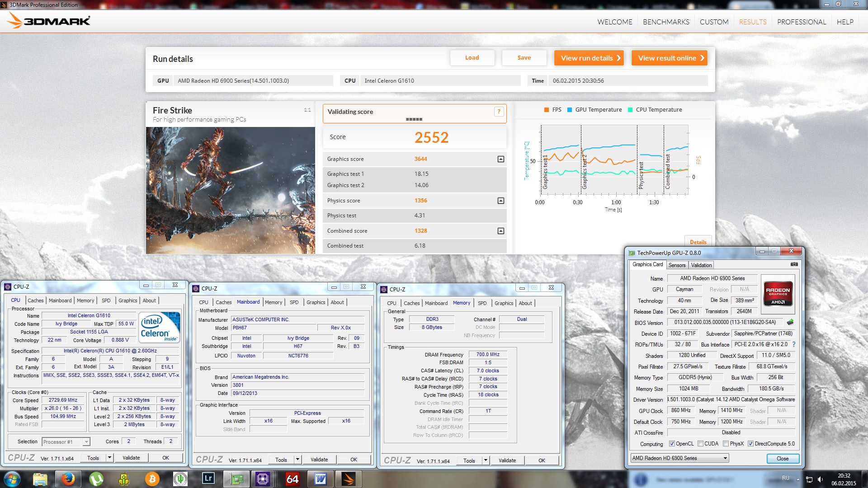Click the FPS orange legend swatch
The image size is (868, 488).
click(x=547, y=110)
